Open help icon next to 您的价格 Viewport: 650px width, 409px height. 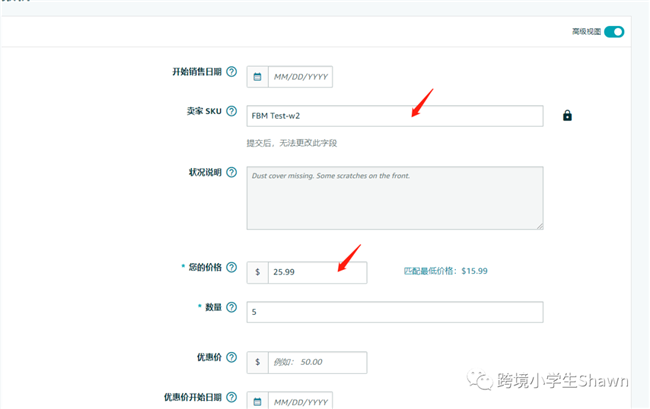pos(232,267)
